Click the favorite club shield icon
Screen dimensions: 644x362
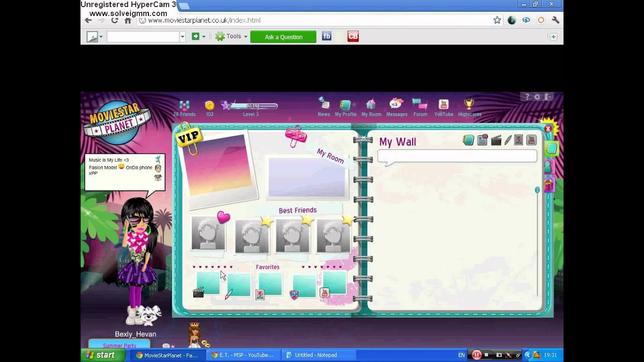[294, 295]
